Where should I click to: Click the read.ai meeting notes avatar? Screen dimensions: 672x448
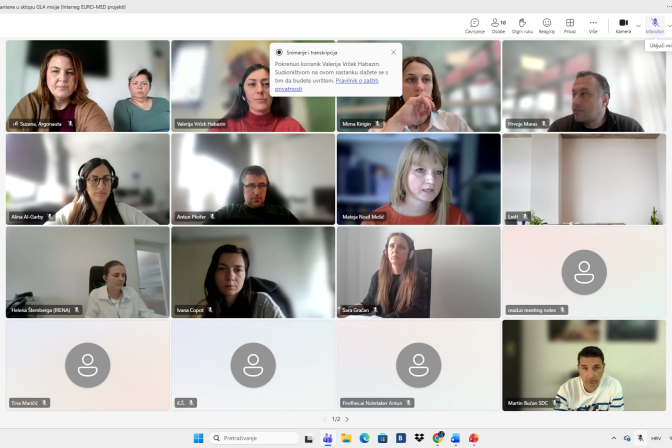[584, 272]
